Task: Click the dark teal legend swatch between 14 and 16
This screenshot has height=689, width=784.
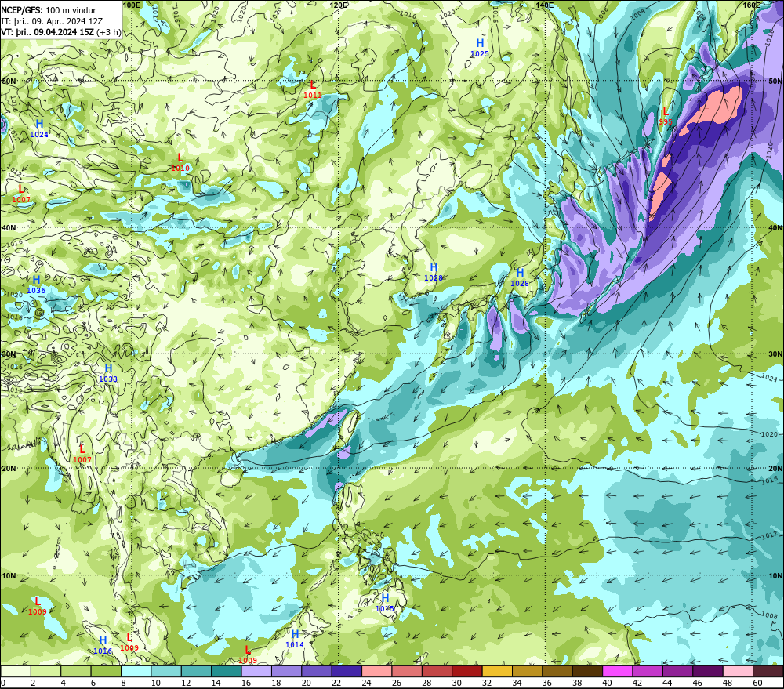Action: click(x=226, y=671)
